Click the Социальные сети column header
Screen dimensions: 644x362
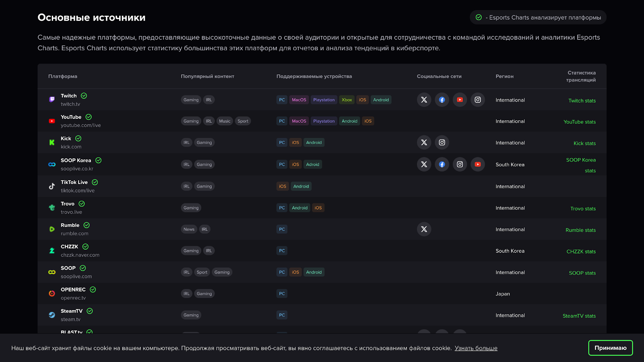(439, 76)
